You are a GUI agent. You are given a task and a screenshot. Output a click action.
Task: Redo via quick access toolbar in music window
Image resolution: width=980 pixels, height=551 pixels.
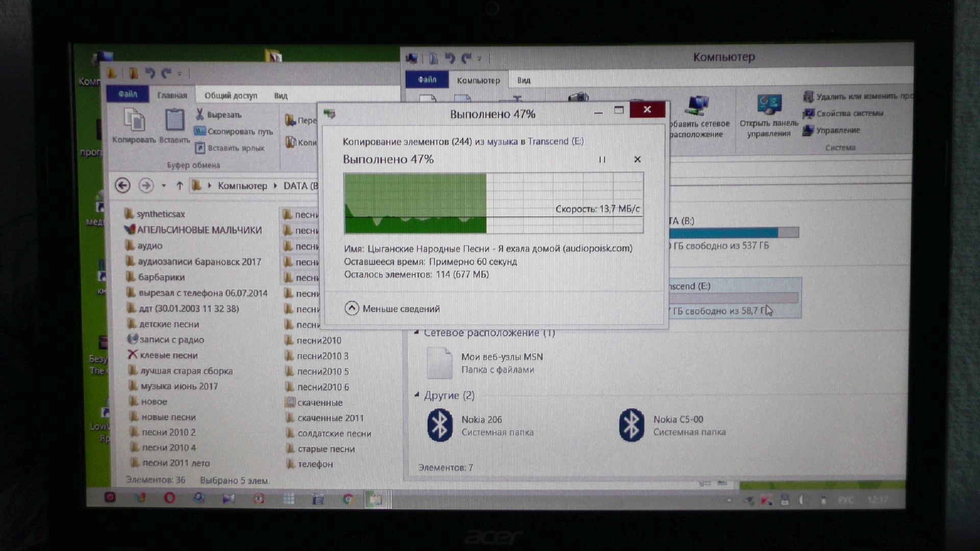[x=166, y=73]
